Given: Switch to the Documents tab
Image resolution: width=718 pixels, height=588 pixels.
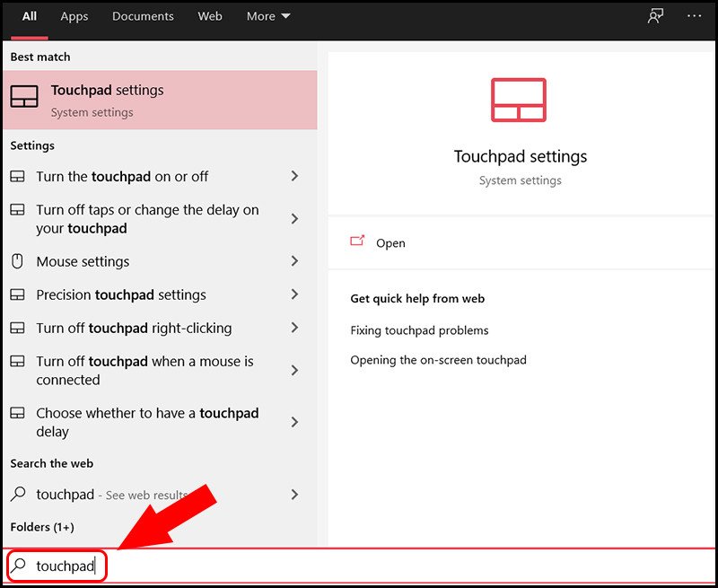Looking at the screenshot, I should click(144, 16).
